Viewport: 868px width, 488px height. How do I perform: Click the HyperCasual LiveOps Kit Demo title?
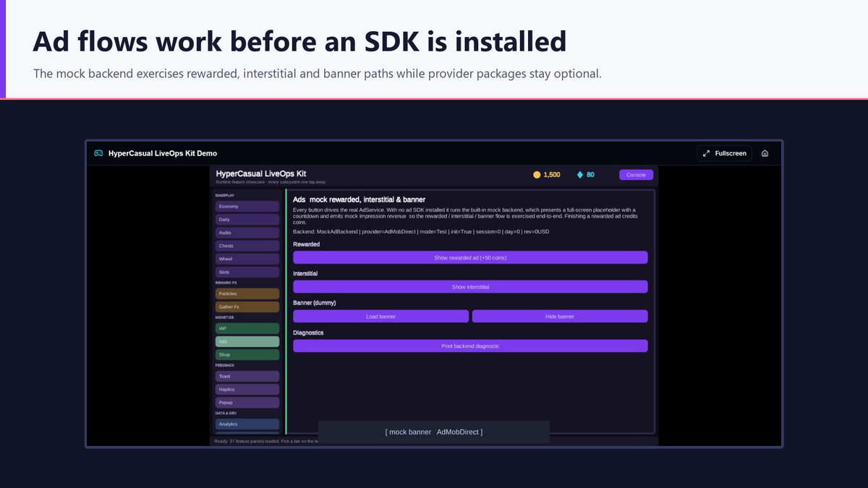163,153
